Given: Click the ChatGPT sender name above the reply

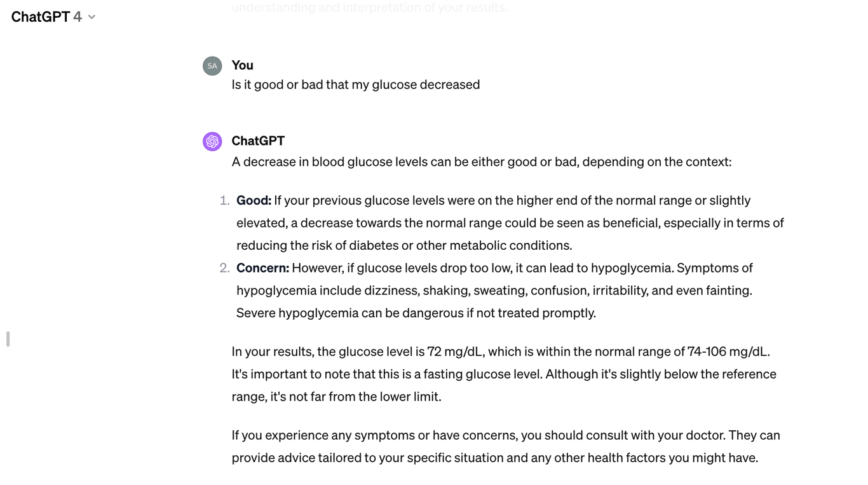Looking at the screenshot, I should (x=258, y=140).
